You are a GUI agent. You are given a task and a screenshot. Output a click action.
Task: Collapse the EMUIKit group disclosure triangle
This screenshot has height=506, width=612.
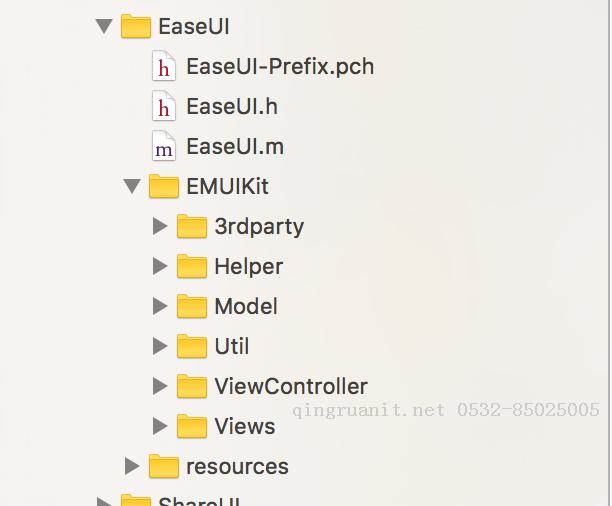(132, 186)
